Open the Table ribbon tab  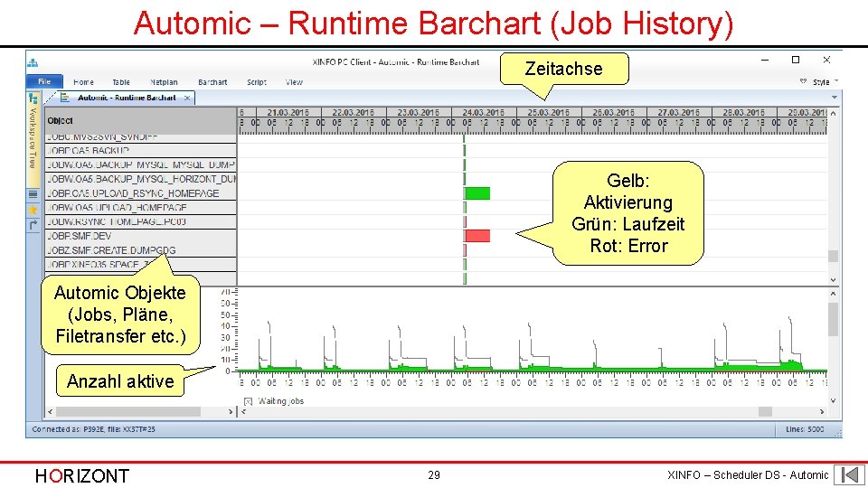pyautogui.click(x=121, y=82)
